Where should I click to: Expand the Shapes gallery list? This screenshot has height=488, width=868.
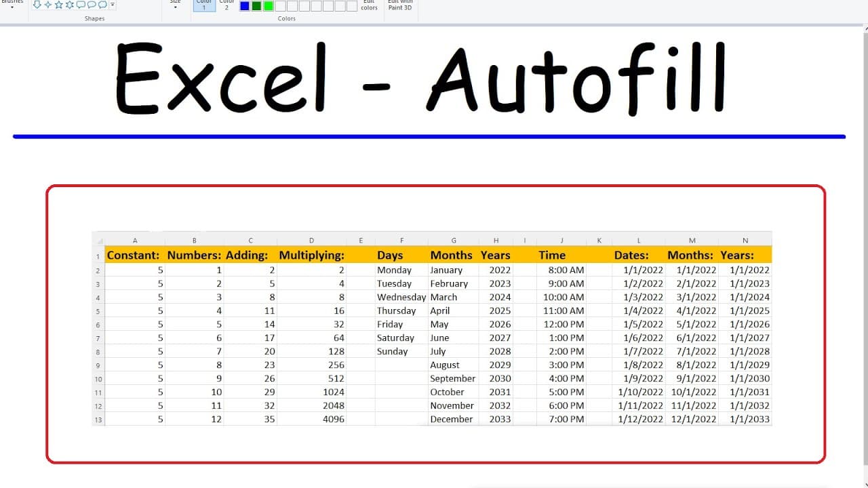(x=113, y=5)
